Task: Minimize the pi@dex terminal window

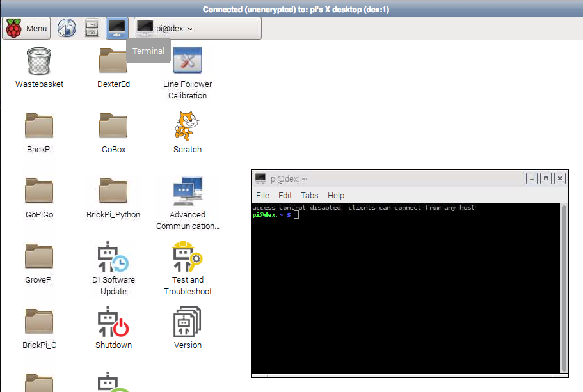Action: tap(532, 178)
